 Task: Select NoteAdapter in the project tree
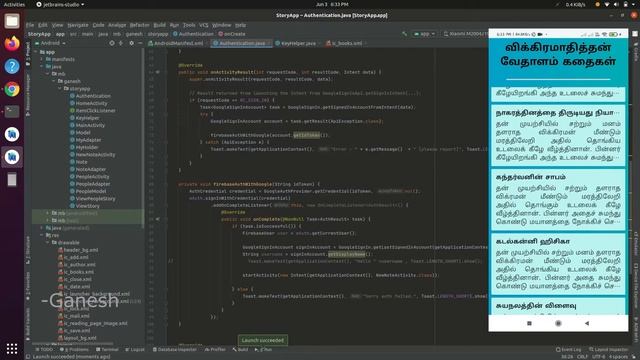(x=91, y=169)
